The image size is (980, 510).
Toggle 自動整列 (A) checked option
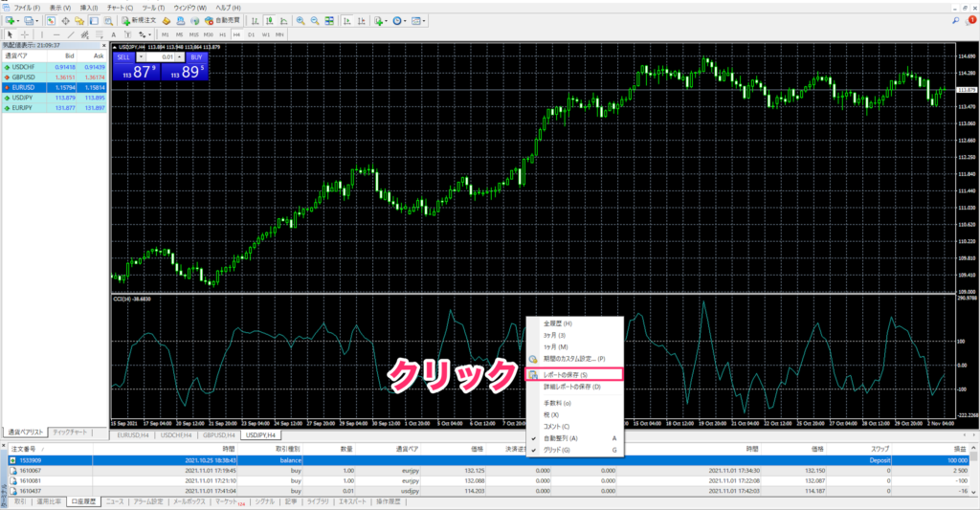tap(574, 438)
